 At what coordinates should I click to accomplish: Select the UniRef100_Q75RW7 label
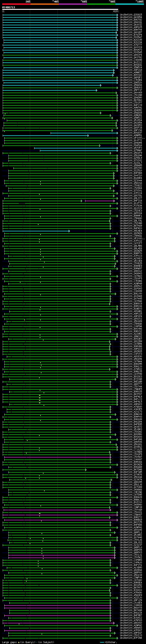coord(131,151)
